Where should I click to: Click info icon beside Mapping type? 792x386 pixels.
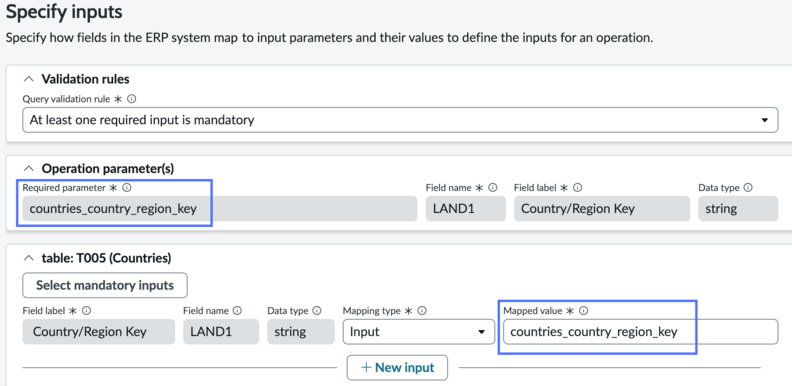[422, 311]
